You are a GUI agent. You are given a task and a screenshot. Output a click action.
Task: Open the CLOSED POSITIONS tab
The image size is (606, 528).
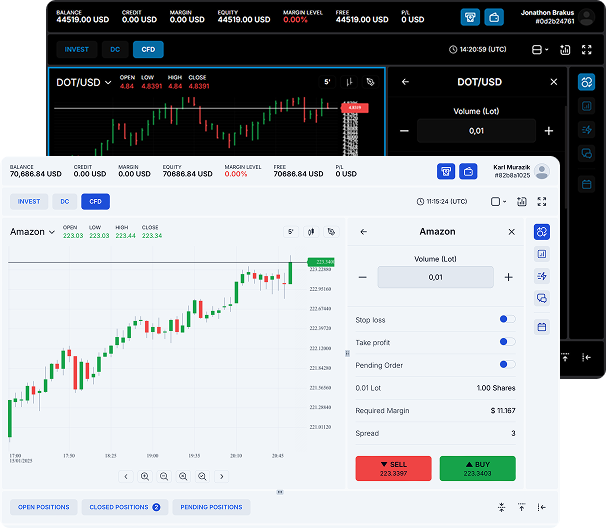(125, 507)
